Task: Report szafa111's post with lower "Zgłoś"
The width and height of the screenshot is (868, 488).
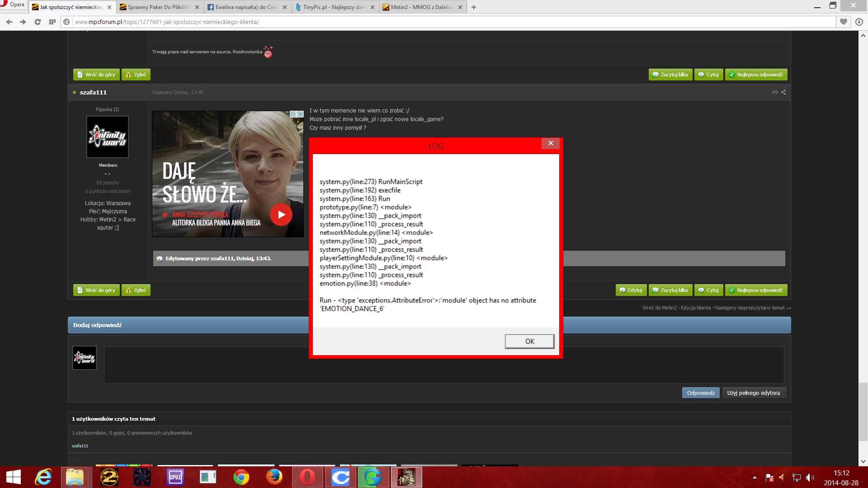Action: [136, 290]
